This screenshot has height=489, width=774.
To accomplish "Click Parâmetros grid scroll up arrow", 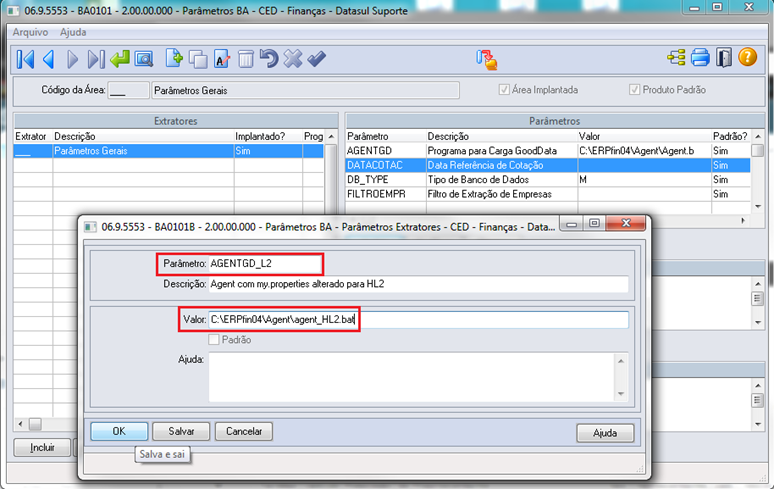I will (x=758, y=137).
